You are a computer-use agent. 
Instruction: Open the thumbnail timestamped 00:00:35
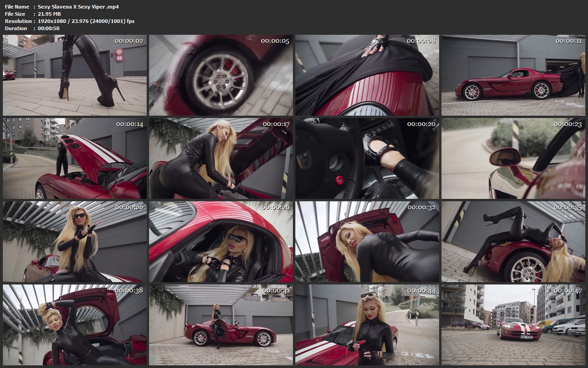coord(513,242)
